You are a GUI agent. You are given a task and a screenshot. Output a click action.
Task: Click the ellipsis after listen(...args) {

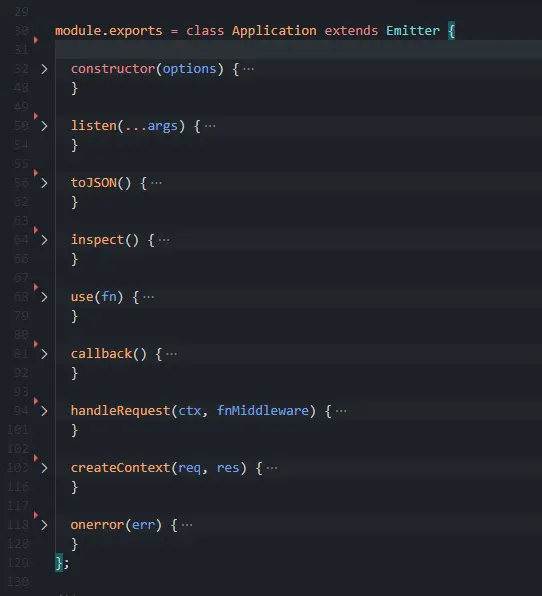tap(210, 126)
